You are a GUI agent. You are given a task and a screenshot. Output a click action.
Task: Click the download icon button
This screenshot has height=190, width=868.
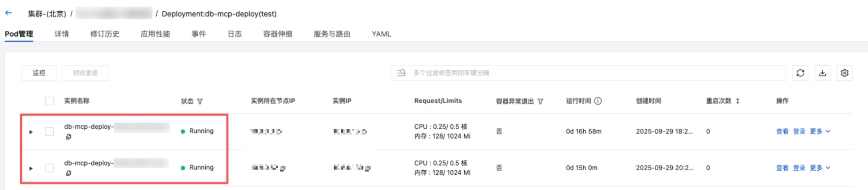(822, 73)
